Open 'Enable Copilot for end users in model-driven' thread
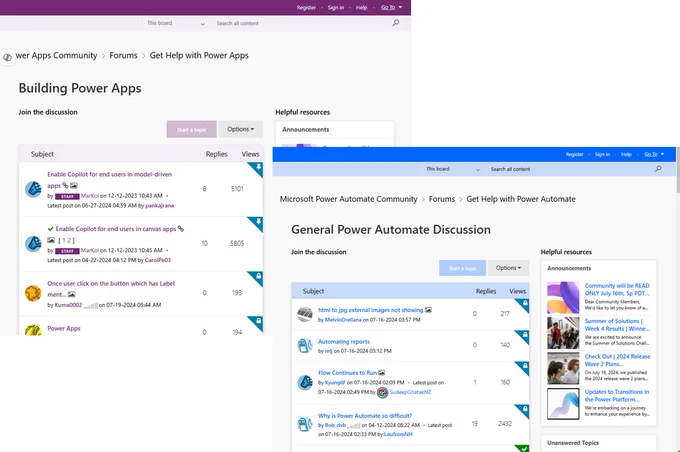This screenshot has width=680, height=452. point(109,174)
